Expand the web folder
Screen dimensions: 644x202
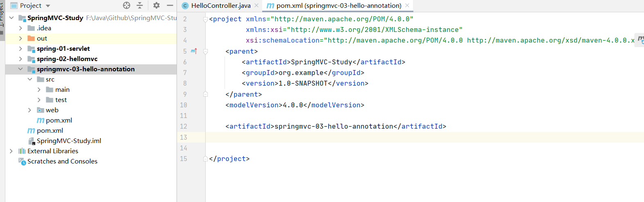29,110
